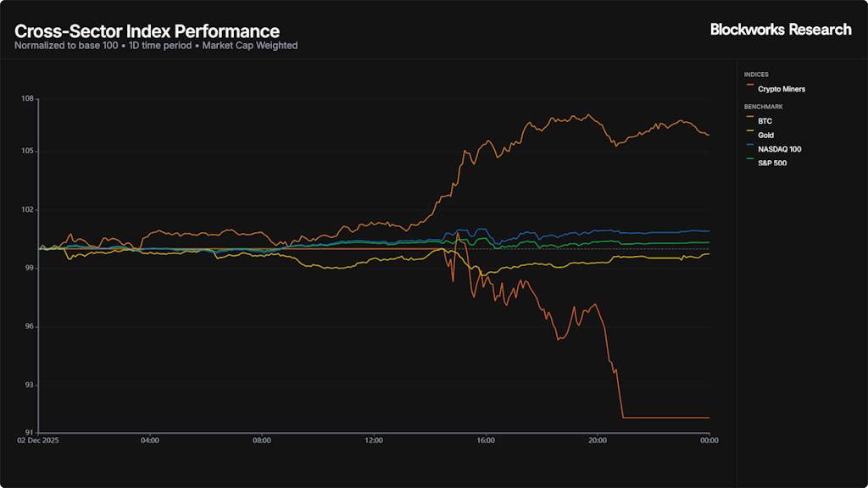Click the Cross-Sector Index Performance title
The image size is (868, 488).
point(147,31)
